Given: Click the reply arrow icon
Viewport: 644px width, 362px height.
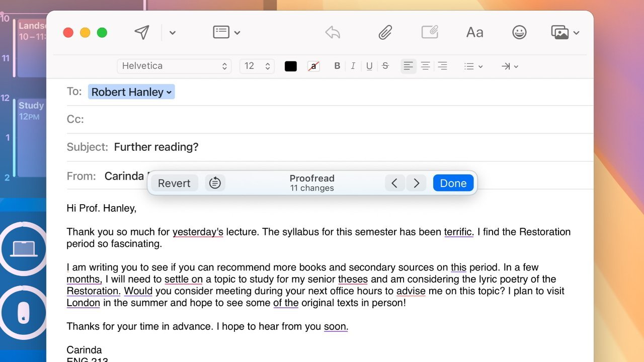Looking at the screenshot, I should (x=333, y=33).
